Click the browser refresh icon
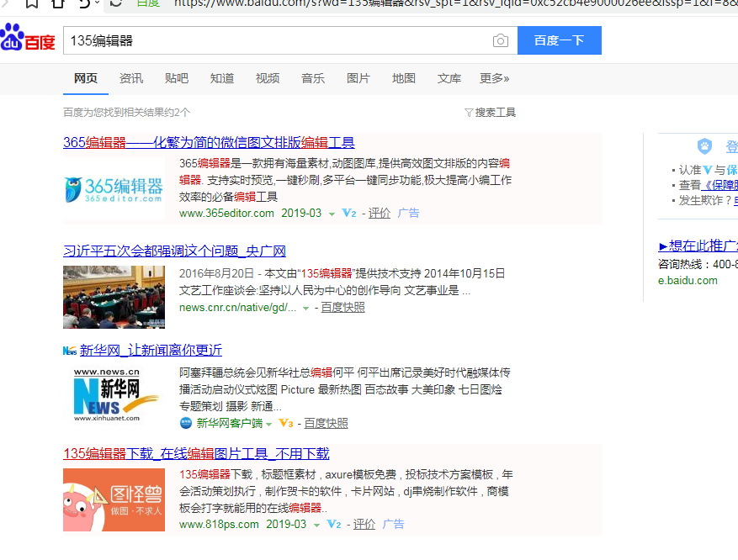Viewport: 738px width, 560px height. tap(116, 3)
